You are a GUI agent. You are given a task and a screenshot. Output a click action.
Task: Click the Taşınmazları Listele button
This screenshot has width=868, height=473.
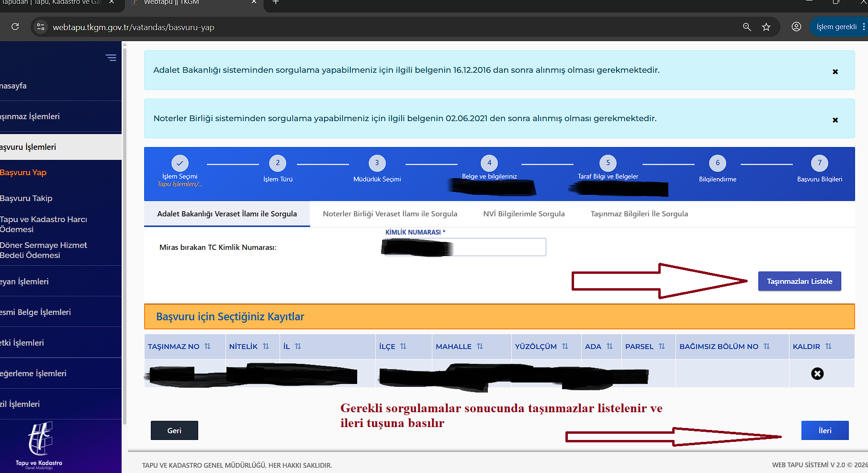(800, 282)
